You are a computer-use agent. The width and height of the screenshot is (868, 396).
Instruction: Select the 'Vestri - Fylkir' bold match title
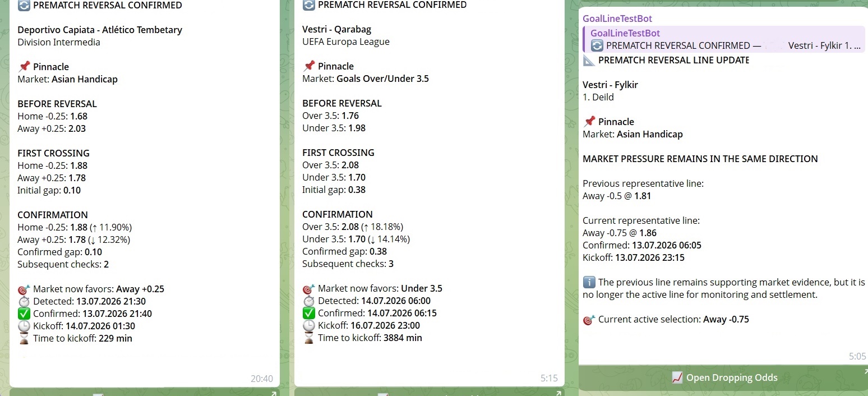pyautogui.click(x=610, y=85)
